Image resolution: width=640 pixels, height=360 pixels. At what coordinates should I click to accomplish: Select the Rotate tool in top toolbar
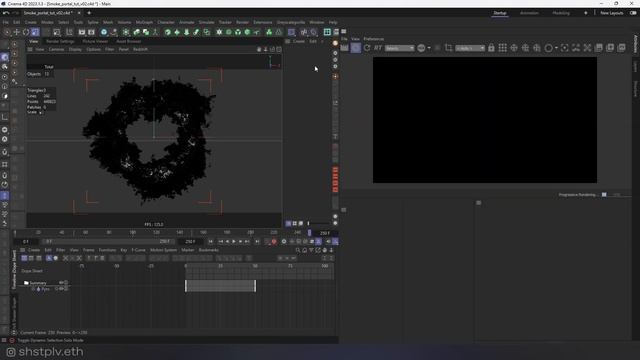pos(26,32)
